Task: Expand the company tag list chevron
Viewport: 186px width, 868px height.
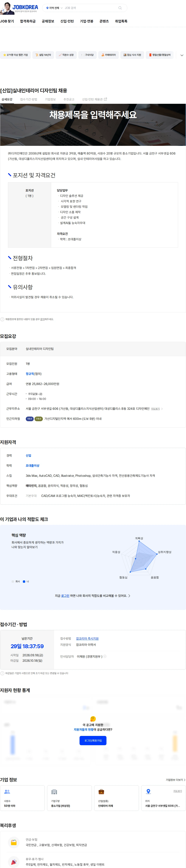Action: pyautogui.click(x=182, y=55)
